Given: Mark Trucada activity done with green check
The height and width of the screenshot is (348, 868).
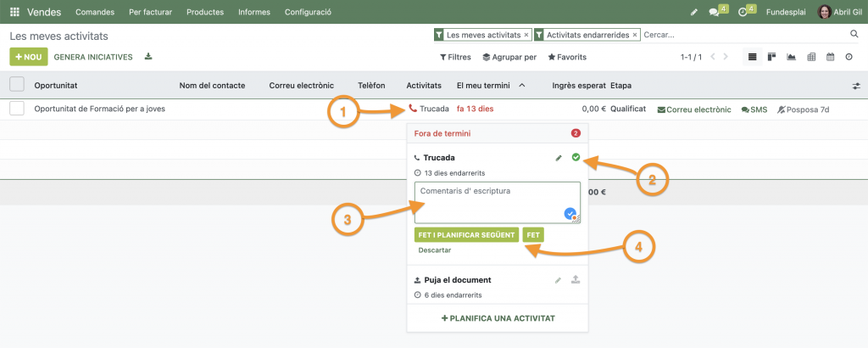Looking at the screenshot, I should 576,157.
